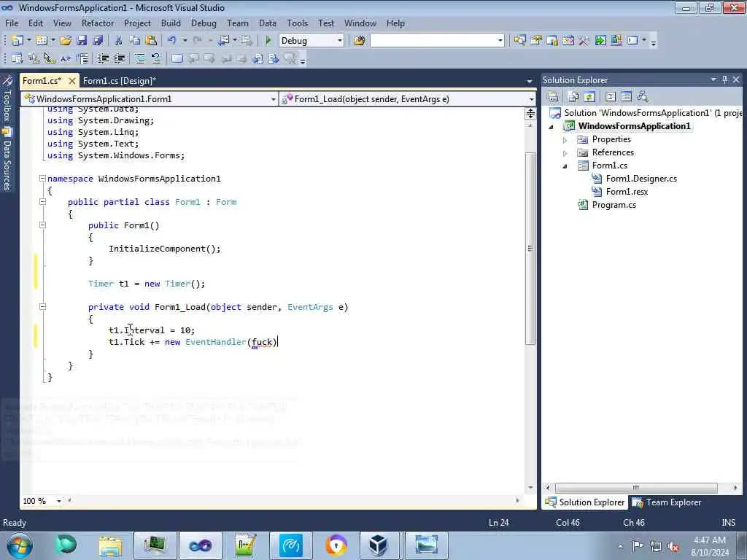Click the vertical scrollbar of the code editor
Viewport: 747px width, 560px height.
(x=530, y=248)
